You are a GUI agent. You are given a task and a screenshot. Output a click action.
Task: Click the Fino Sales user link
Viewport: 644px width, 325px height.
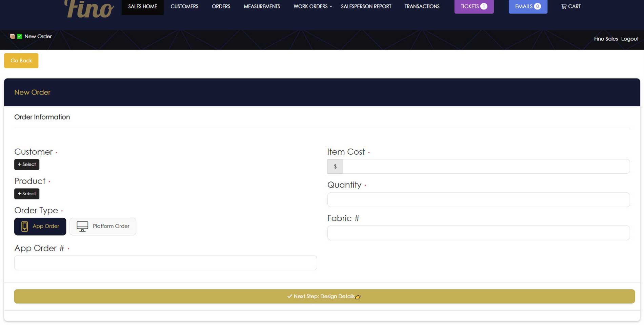click(606, 39)
